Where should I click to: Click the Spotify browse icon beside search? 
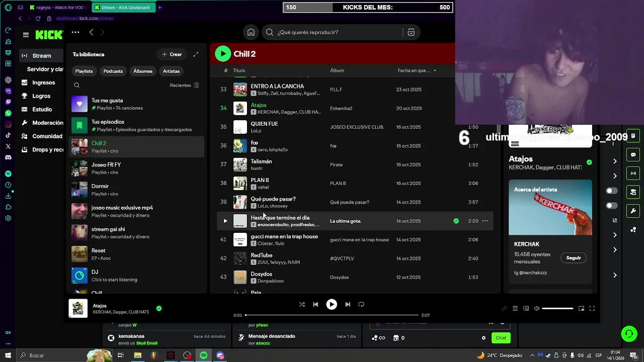(x=411, y=32)
